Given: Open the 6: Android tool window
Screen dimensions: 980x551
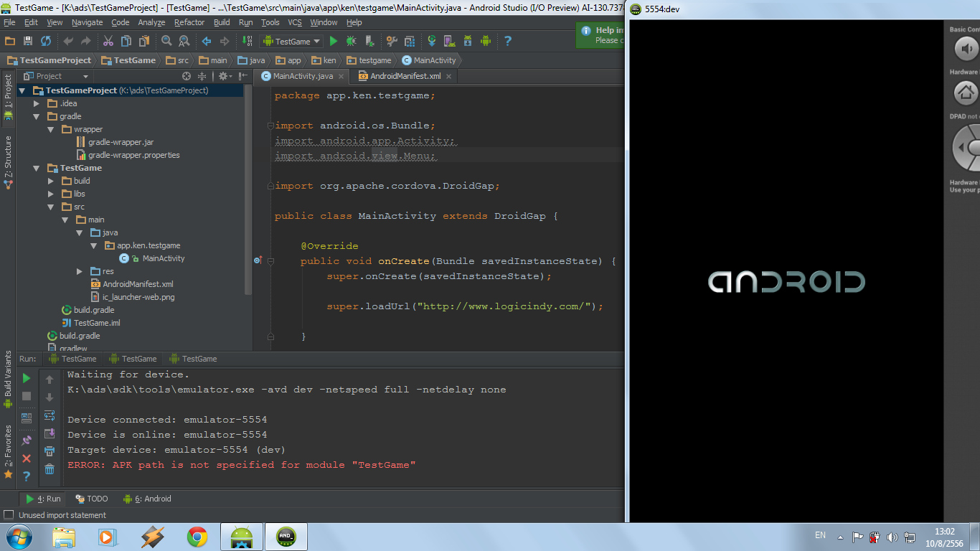Looking at the screenshot, I should pyautogui.click(x=147, y=499).
